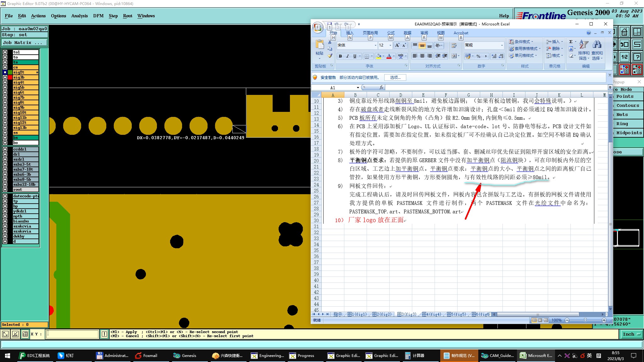Switch to the 页面布局 ribbon tab
The height and width of the screenshot is (362, 644).
[370, 33]
